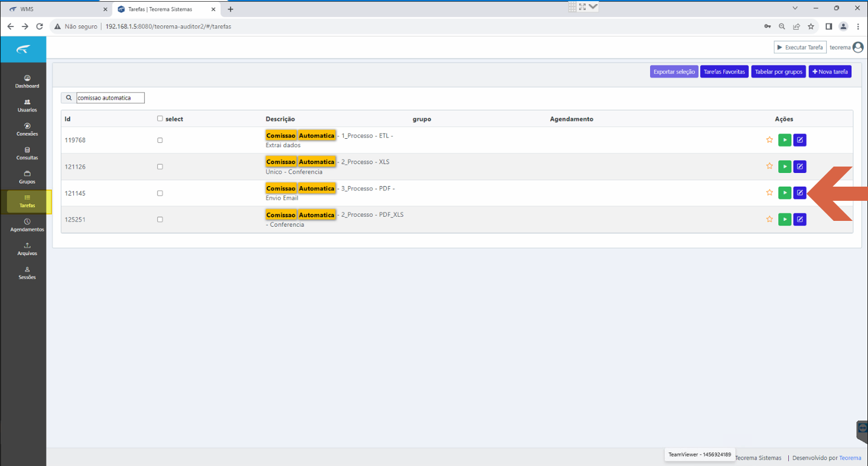868x466 pixels.
Task: Click Exportar seleção button
Action: click(x=674, y=71)
